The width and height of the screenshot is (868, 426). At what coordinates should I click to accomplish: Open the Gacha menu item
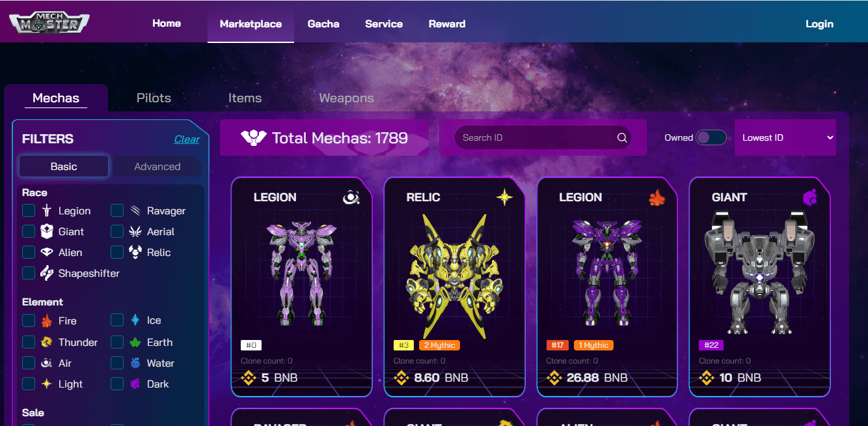coord(323,23)
